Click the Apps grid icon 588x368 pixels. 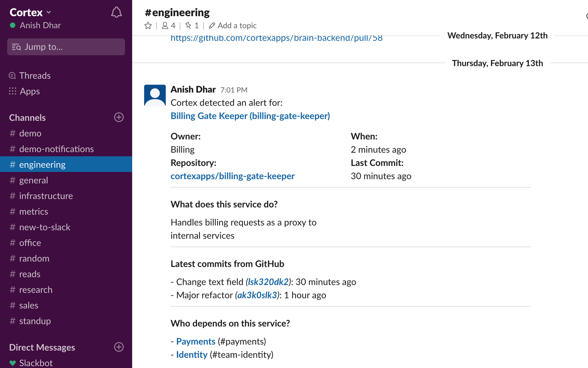coord(12,91)
